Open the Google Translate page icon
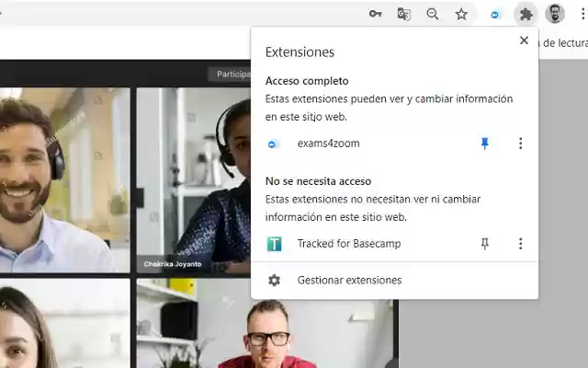The height and width of the screenshot is (368, 588). [403, 15]
